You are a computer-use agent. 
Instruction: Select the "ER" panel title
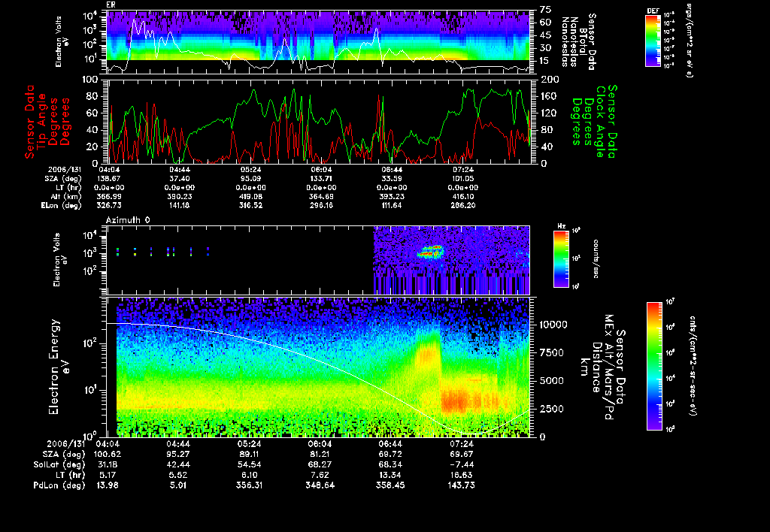[111, 5]
